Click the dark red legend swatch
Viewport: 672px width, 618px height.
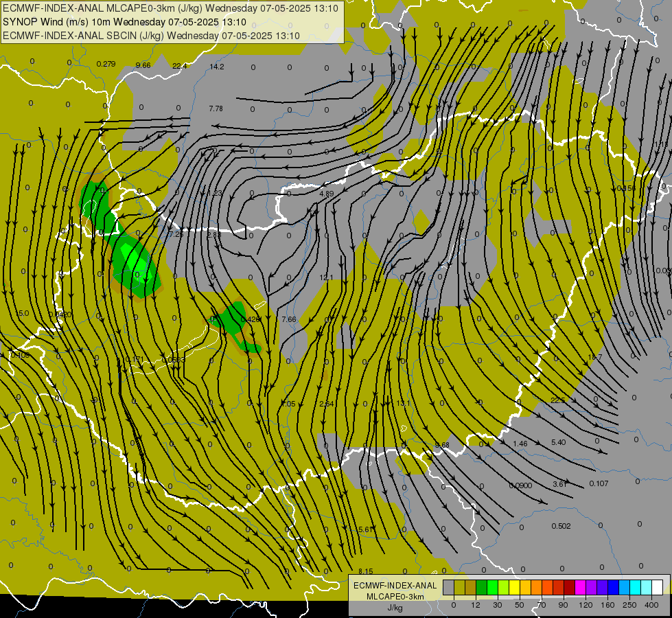570,587
